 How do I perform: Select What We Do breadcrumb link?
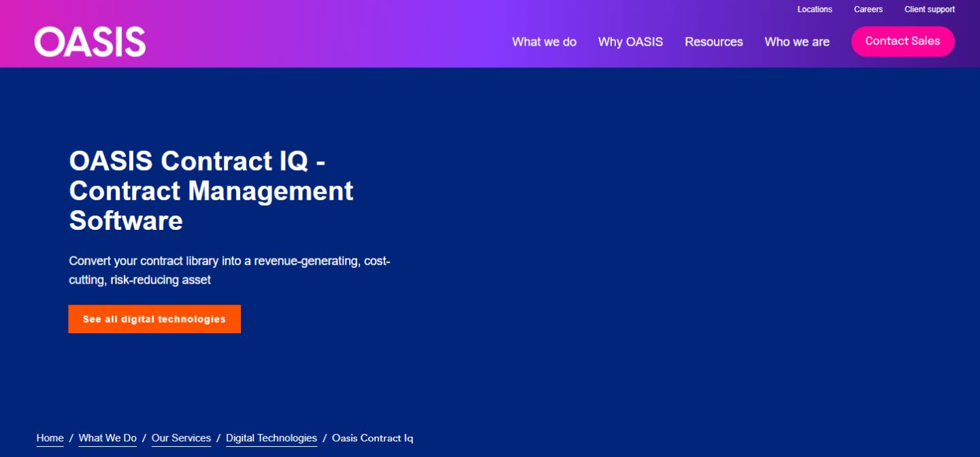[108, 439]
